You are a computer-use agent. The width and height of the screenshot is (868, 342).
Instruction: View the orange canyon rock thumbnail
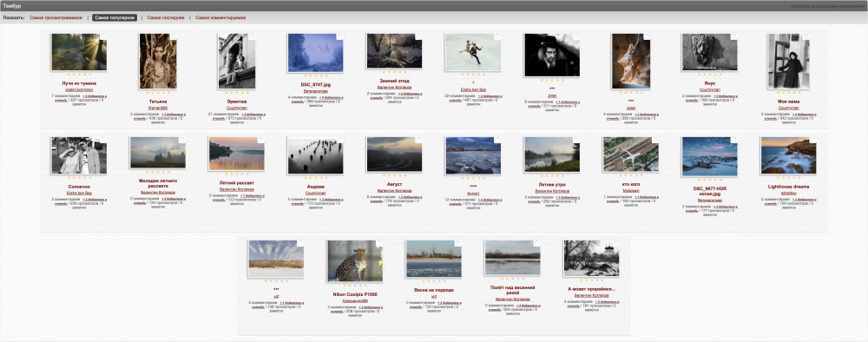(630, 61)
